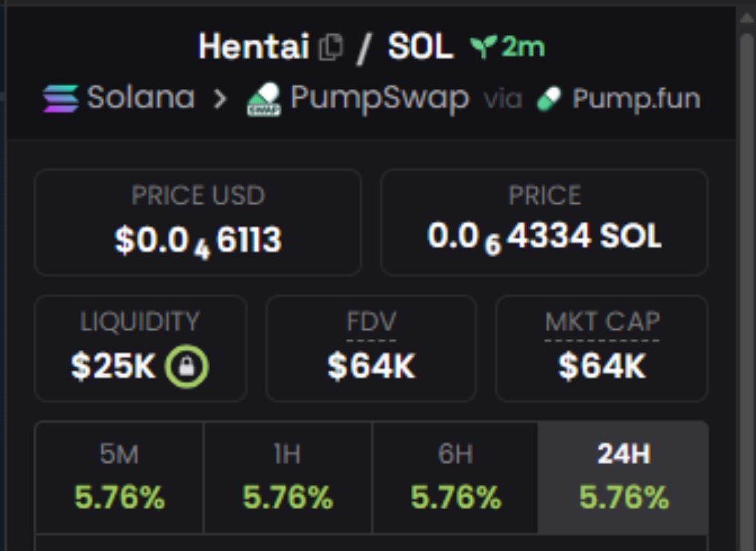The width and height of the screenshot is (756, 551).
Task: Open the Pump.fun link
Action: (x=636, y=99)
